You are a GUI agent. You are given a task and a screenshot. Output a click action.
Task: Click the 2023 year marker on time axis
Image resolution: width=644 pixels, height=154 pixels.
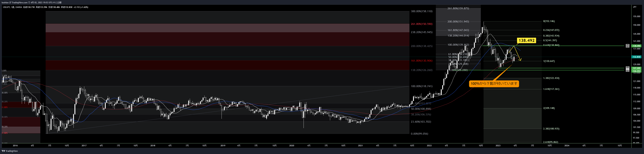[x=498, y=145]
